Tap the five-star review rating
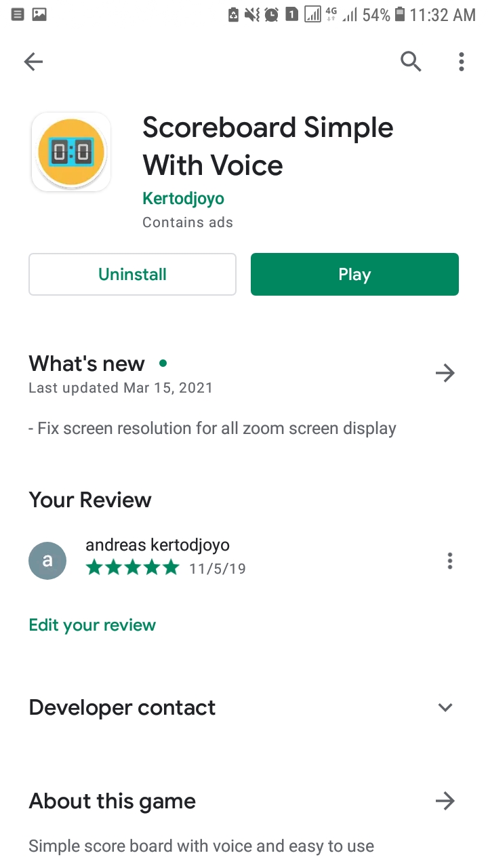This screenshot has width=488, height=868. [x=133, y=568]
